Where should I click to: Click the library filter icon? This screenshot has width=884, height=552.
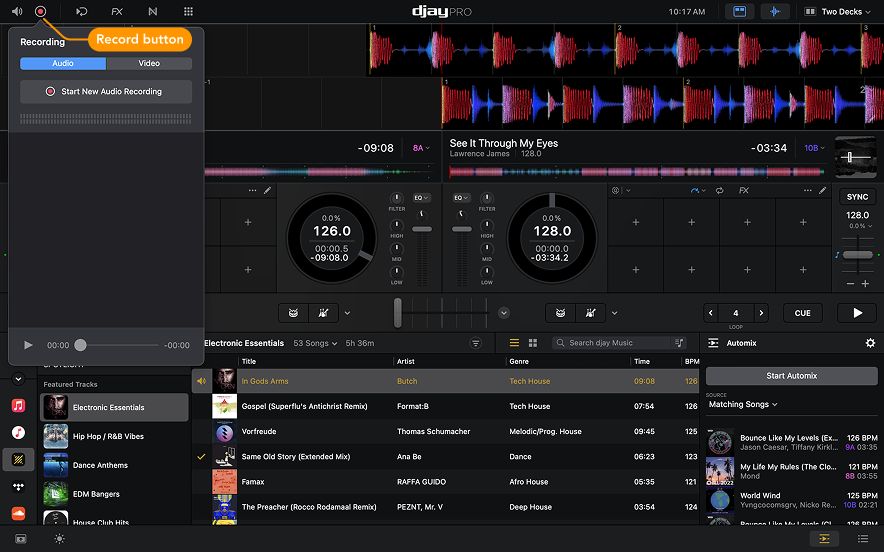(476, 343)
